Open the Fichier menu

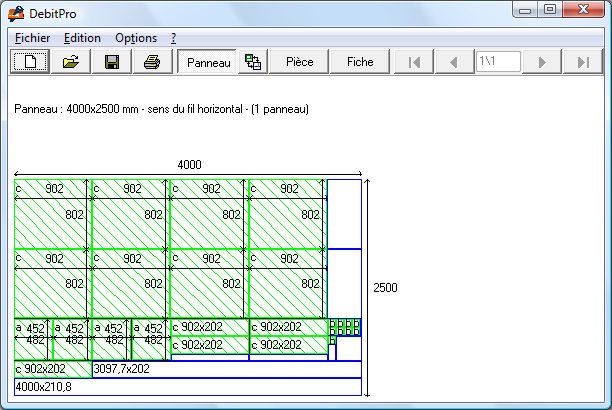pos(32,38)
